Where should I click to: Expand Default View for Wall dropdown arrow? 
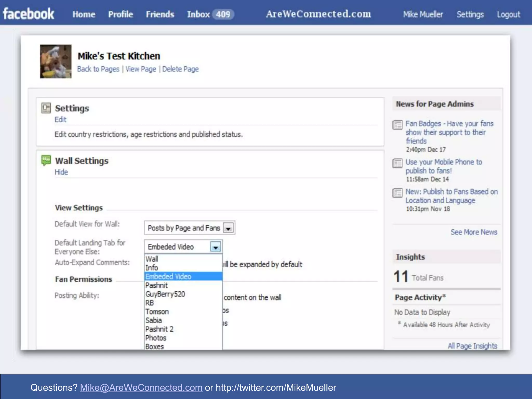point(228,228)
